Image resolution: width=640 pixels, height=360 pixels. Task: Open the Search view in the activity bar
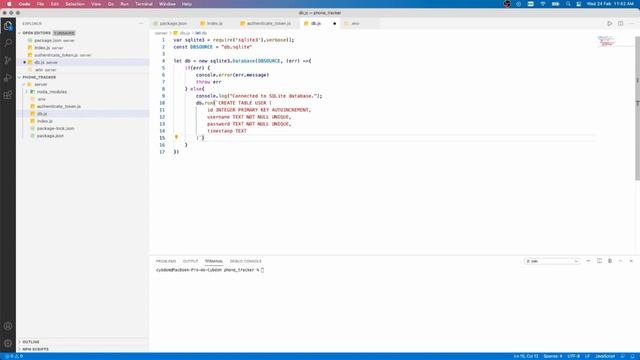coord(8,43)
